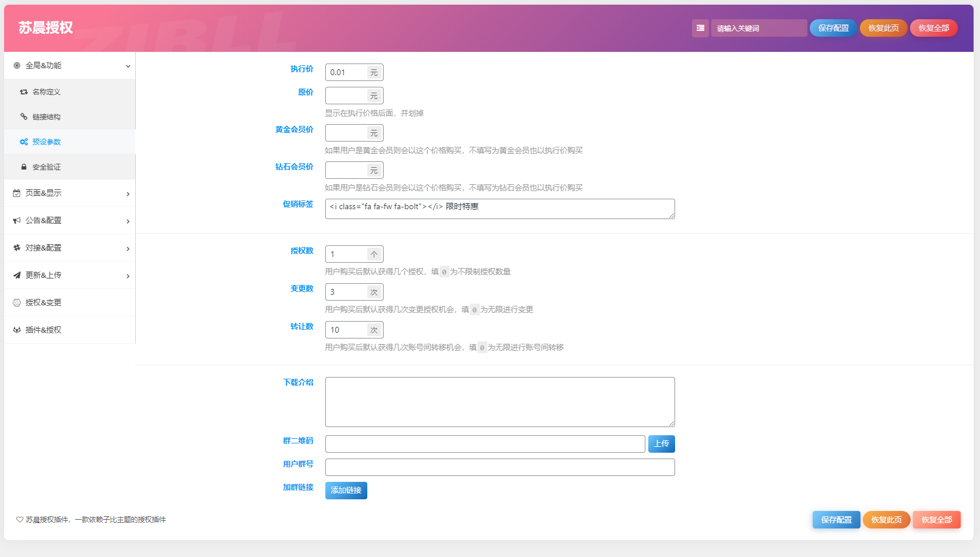The width and height of the screenshot is (980, 557).
Task: Click the 页面&显示 calendar icon
Action: pyautogui.click(x=17, y=193)
